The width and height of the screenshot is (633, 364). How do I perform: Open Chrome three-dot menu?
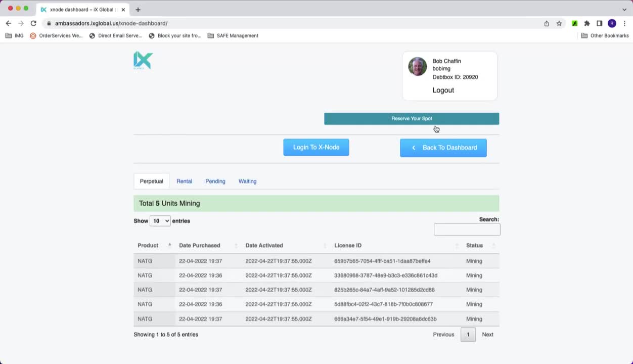click(624, 23)
